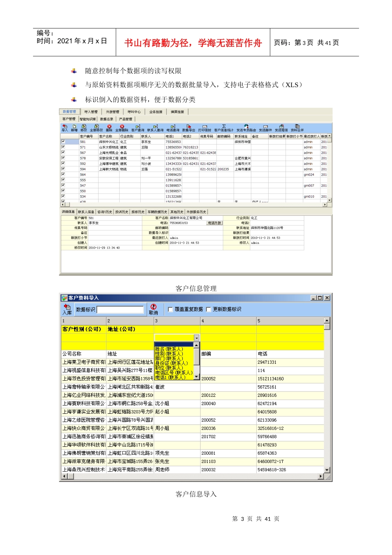
Task: Click customer name 深圳中兴化工 in row 581
Action: (109, 142)
